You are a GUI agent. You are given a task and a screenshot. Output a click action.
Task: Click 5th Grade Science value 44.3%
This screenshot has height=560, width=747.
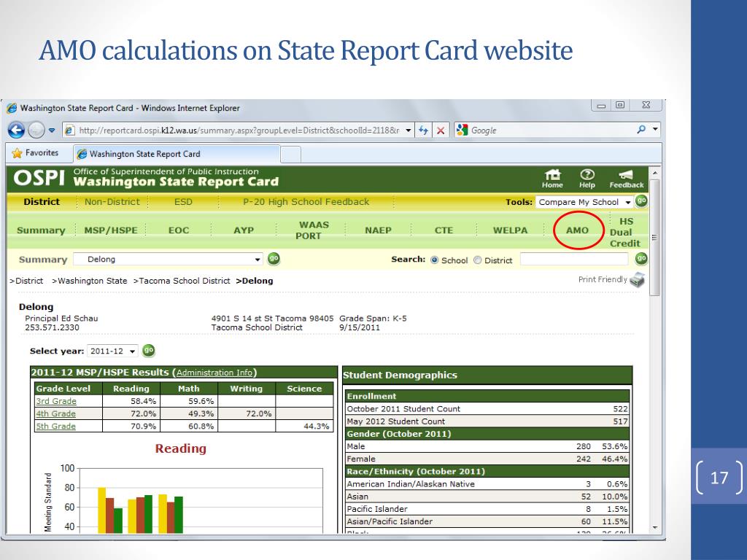317,426
